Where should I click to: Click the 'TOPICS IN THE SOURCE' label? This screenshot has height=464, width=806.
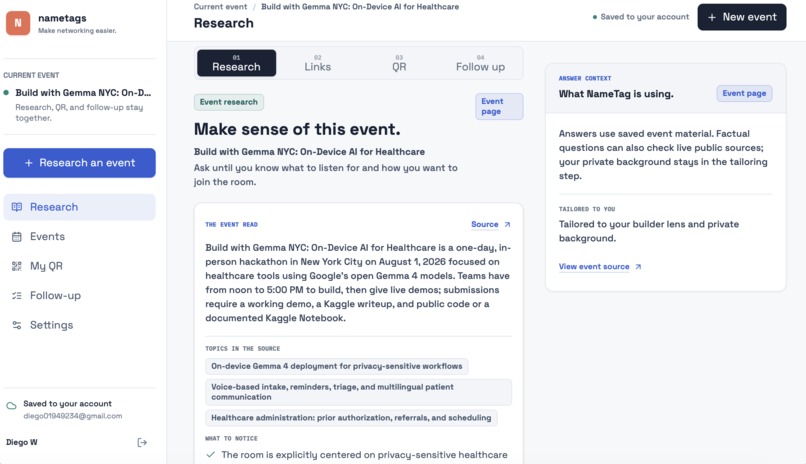tap(243, 348)
